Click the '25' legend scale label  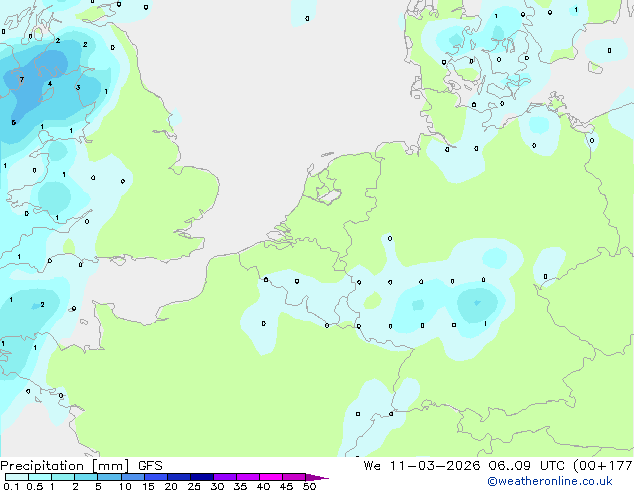[x=194, y=486]
